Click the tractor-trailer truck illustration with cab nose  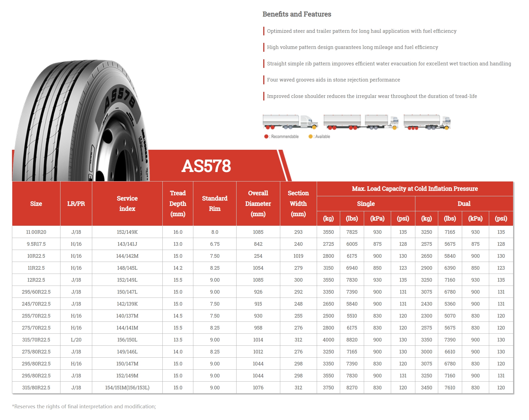290,122
